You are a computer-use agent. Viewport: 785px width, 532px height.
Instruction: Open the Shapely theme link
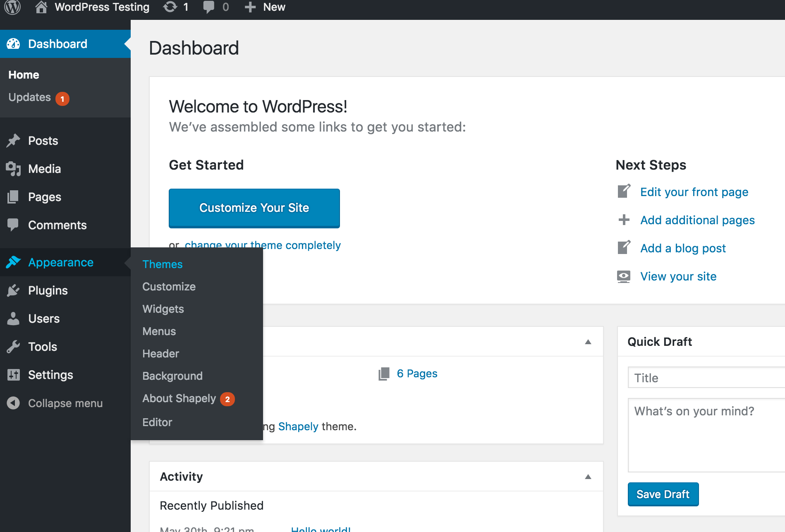(x=298, y=427)
